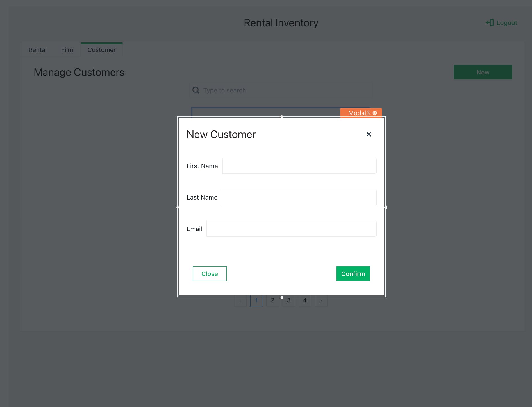Switch to the Rental tab

(38, 50)
